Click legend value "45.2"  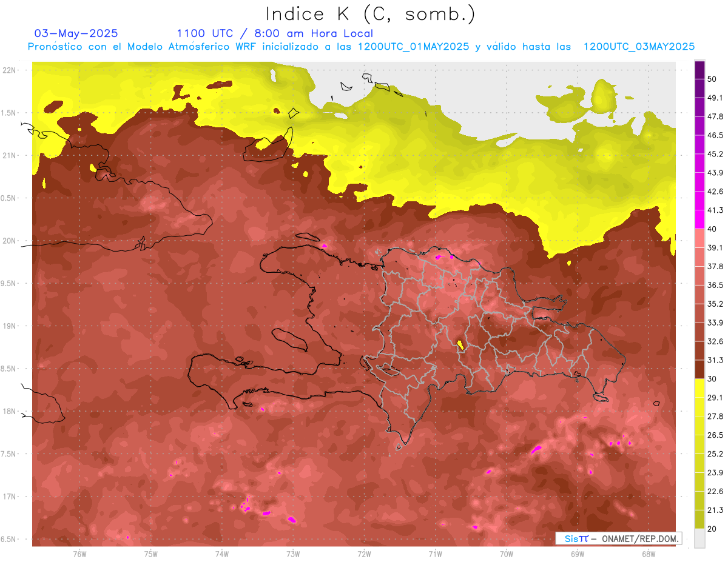click(x=715, y=154)
